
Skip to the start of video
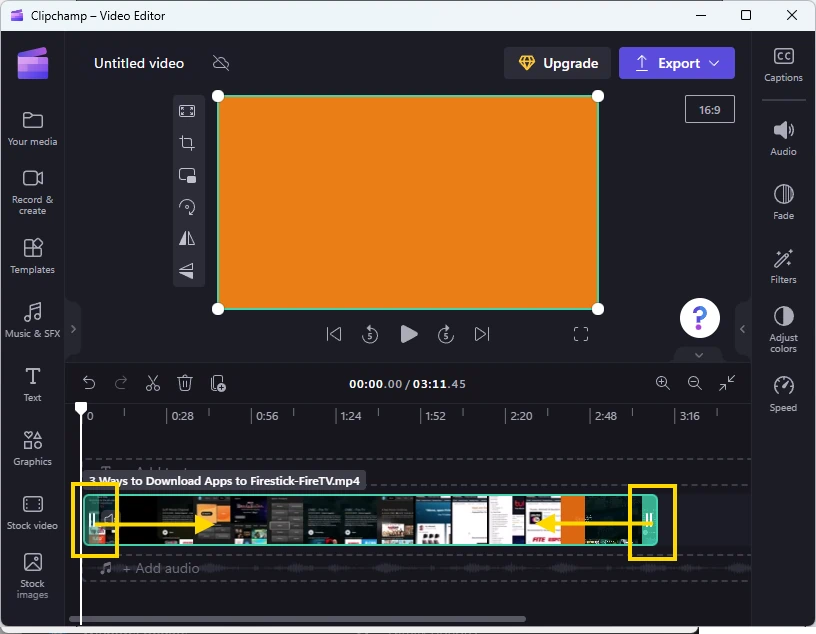click(x=334, y=334)
